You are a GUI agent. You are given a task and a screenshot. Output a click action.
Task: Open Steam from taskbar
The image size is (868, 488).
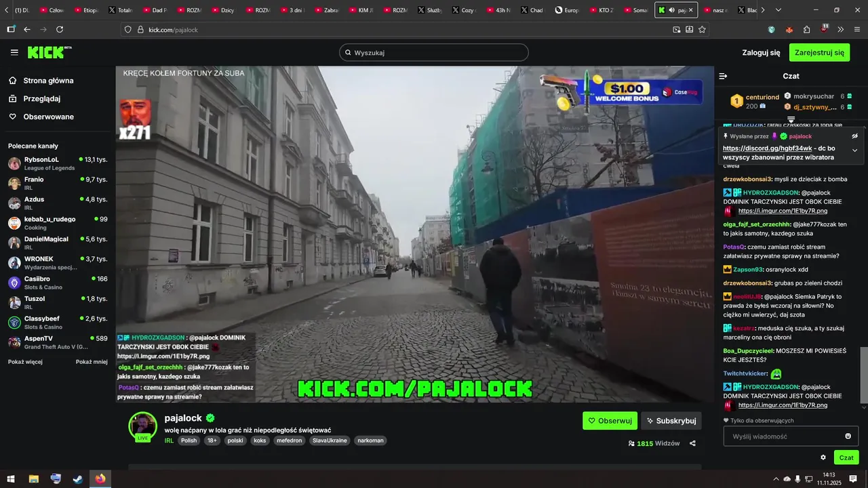(78, 479)
